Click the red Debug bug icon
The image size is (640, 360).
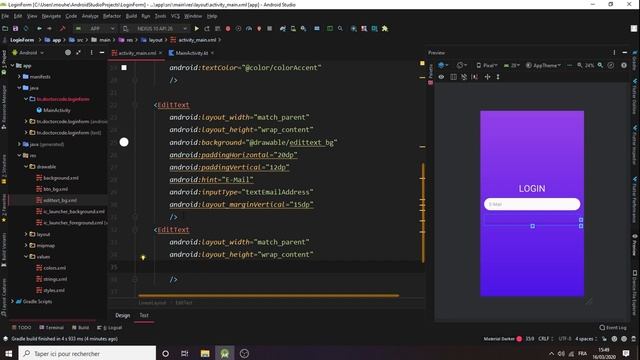point(228,29)
